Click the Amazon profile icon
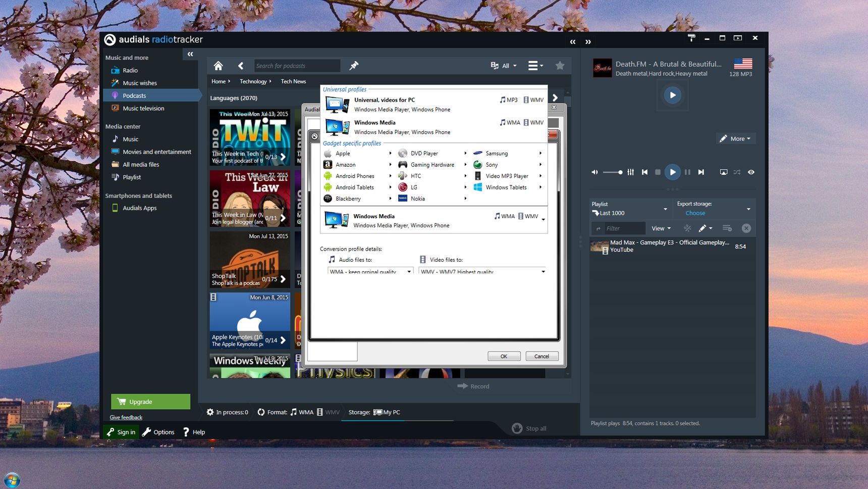The height and width of the screenshot is (489, 868). 328,165
